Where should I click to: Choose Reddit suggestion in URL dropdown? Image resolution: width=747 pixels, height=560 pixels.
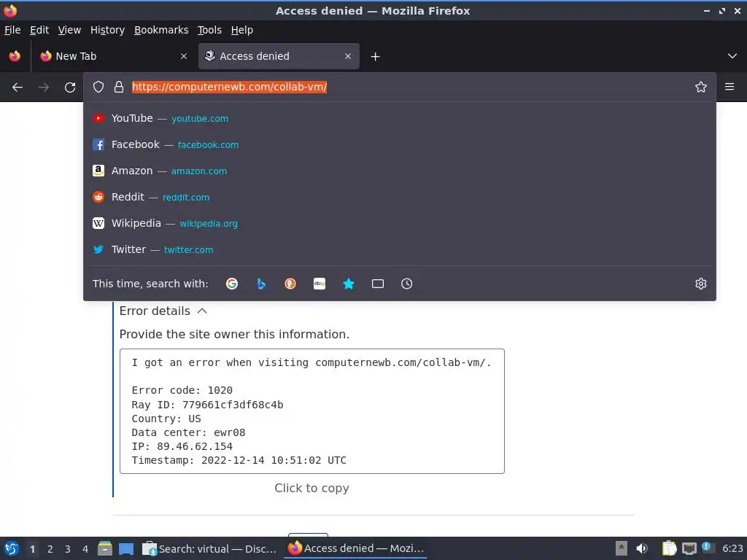point(400,197)
